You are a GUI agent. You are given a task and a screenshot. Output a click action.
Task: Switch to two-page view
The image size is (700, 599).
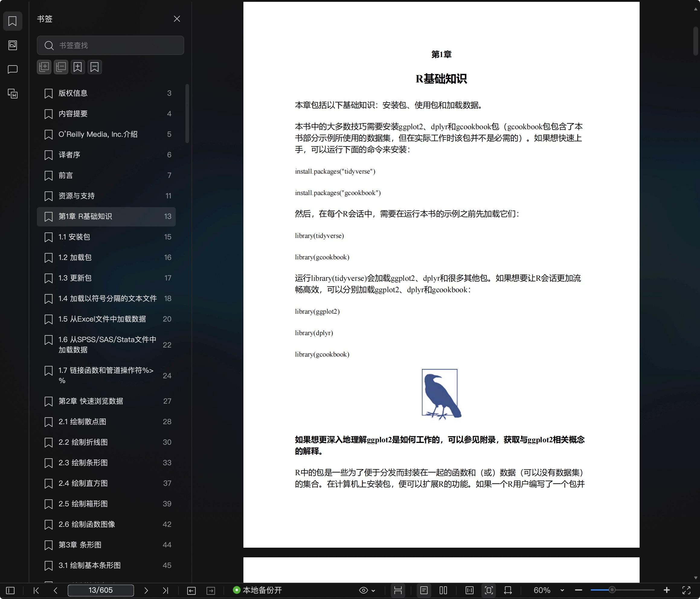click(443, 591)
